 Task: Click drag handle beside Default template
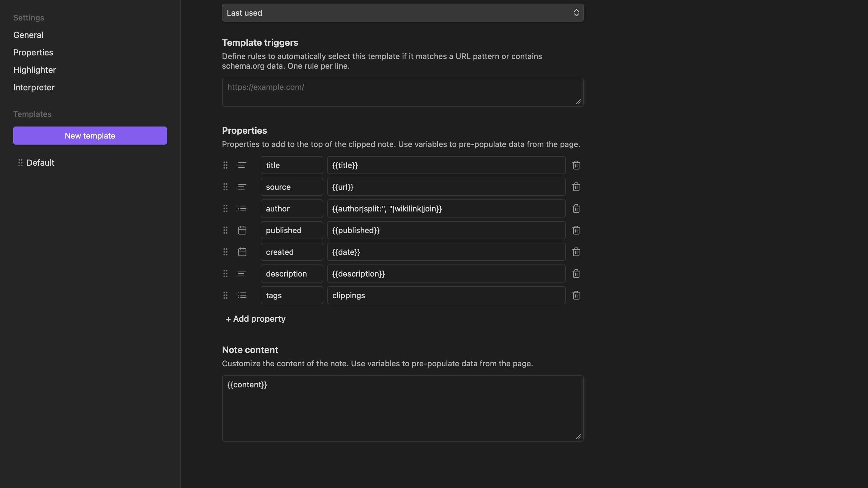(x=20, y=163)
